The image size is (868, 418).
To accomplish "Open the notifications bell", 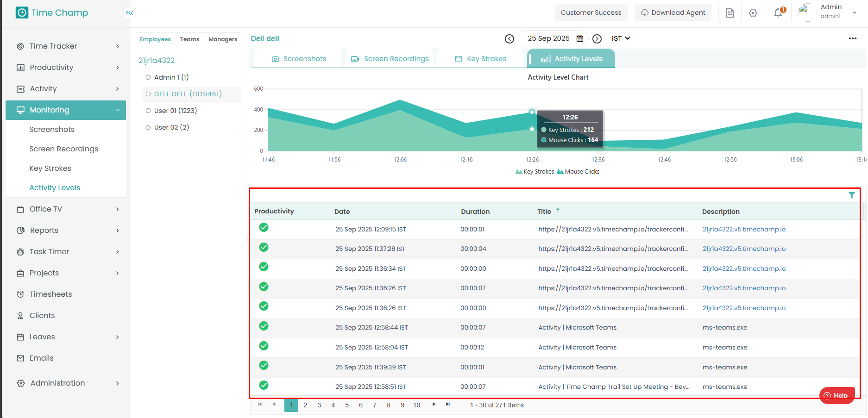I will click(x=778, y=13).
